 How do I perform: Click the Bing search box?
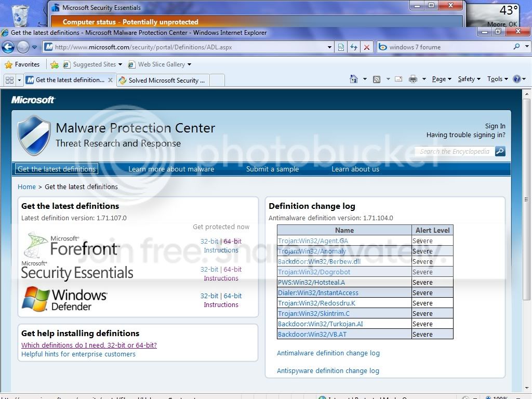[445, 47]
